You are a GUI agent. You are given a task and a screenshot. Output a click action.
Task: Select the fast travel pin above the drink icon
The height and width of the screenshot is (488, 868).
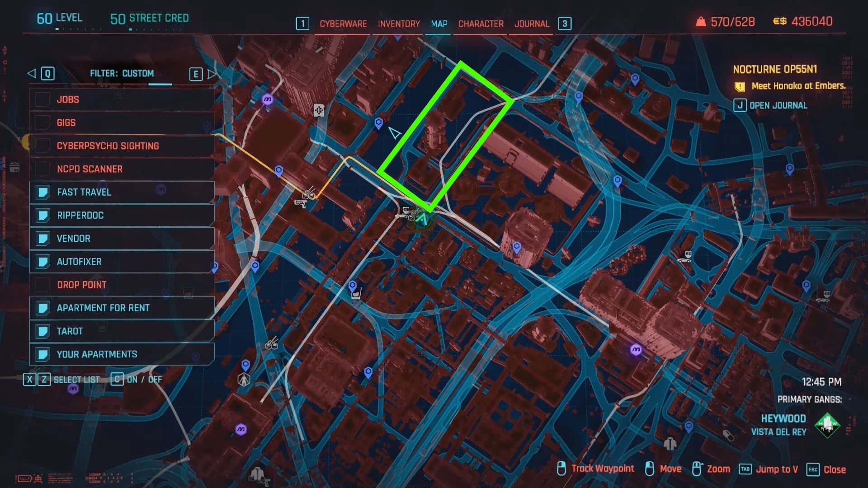coord(353,286)
